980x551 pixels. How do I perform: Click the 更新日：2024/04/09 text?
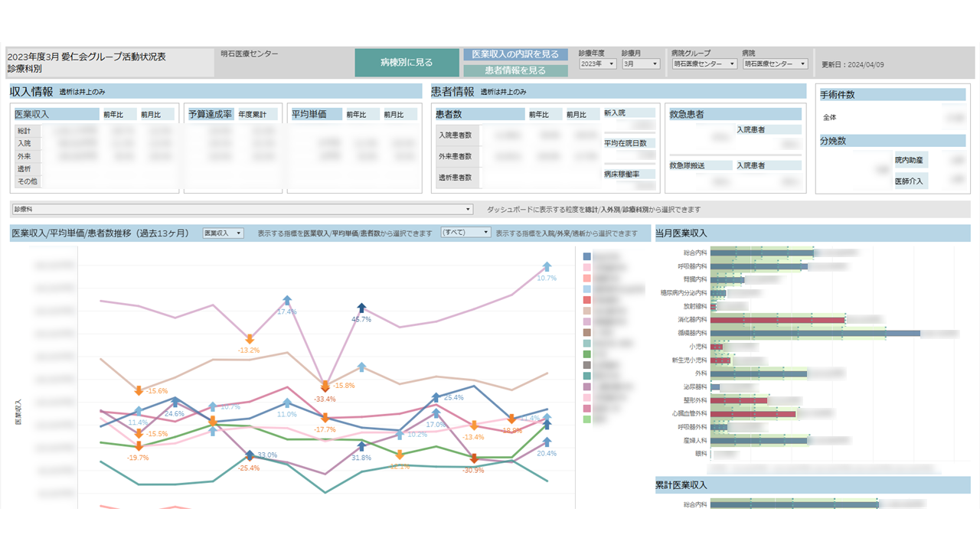tap(853, 64)
